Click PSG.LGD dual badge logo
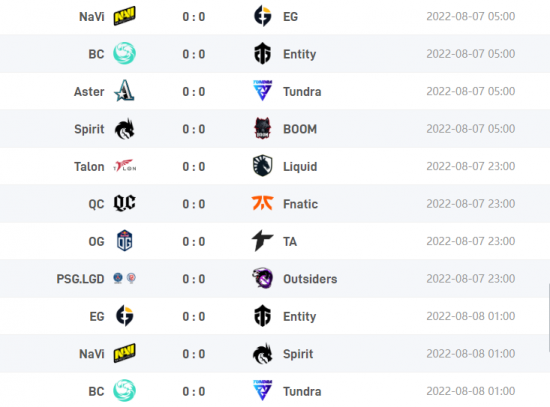550x407 pixels. click(125, 278)
